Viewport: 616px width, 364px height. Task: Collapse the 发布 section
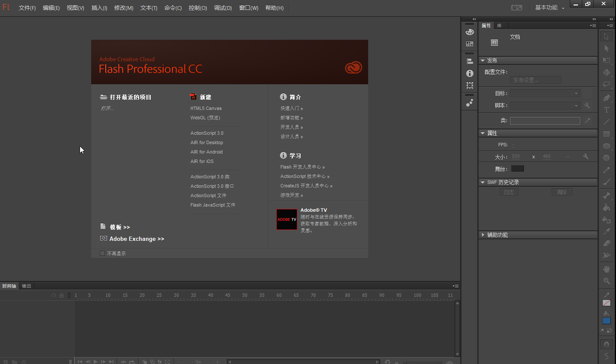pyautogui.click(x=483, y=60)
